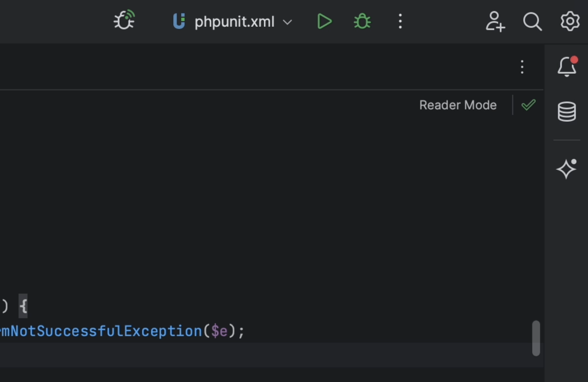The height and width of the screenshot is (382, 588).
Task: Open Code With Me add-user icon
Action: [x=495, y=22]
